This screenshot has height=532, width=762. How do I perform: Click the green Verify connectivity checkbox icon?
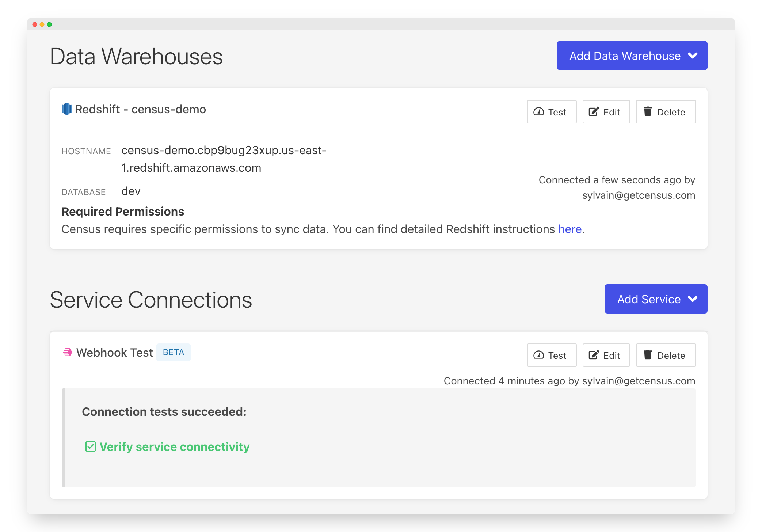click(90, 446)
